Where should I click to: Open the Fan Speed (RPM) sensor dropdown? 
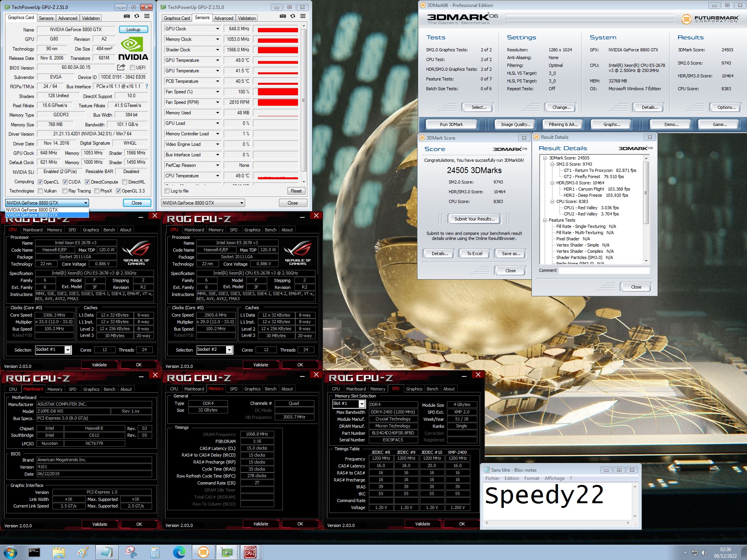(x=217, y=102)
